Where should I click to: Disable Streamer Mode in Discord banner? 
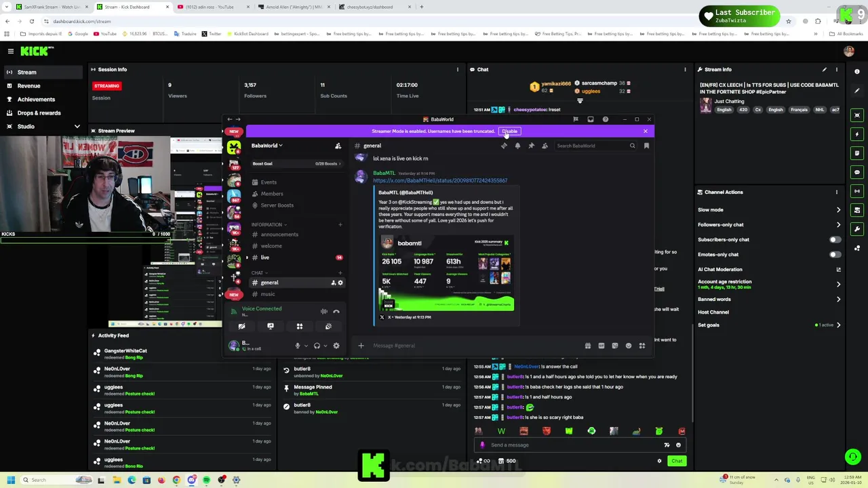pos(509,131)
